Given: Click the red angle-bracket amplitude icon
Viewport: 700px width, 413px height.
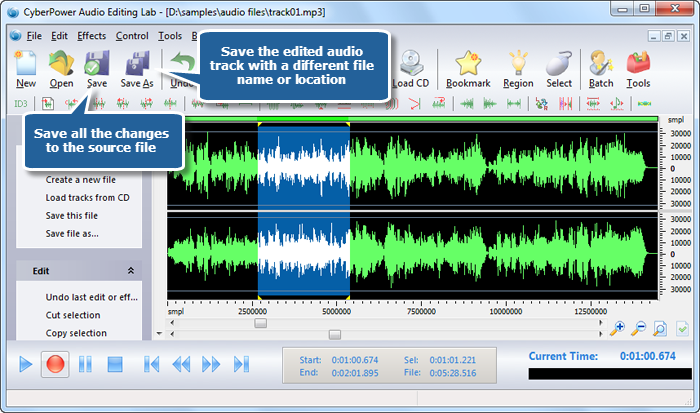Looking at the screenshot, I should coord(415,104).
